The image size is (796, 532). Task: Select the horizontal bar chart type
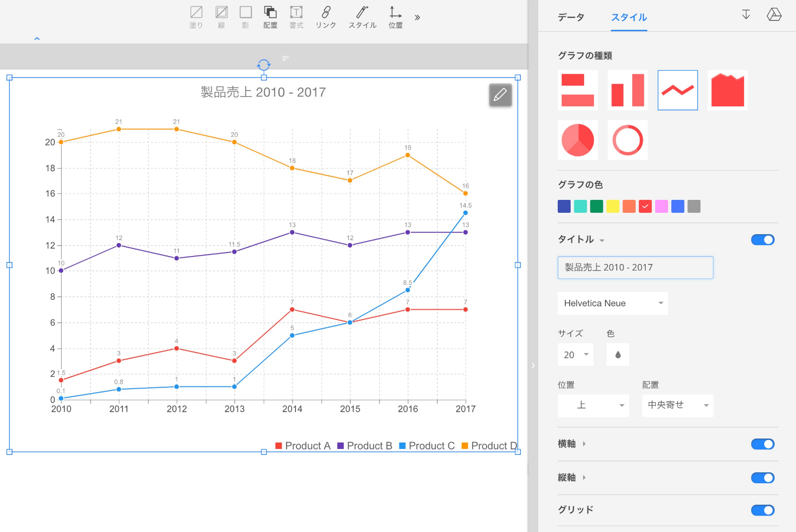tap(578, 90)
